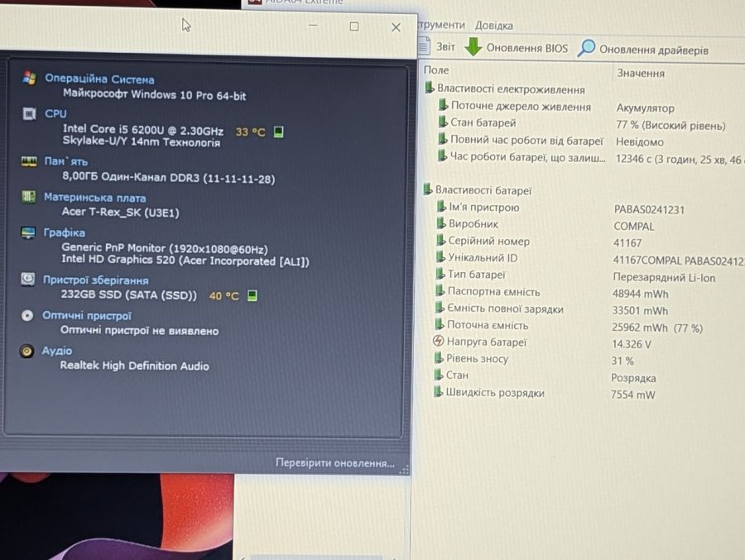745x560 pixels.
Task: Click the icon beside Стан батарей
Action: [x=442, y=122]
